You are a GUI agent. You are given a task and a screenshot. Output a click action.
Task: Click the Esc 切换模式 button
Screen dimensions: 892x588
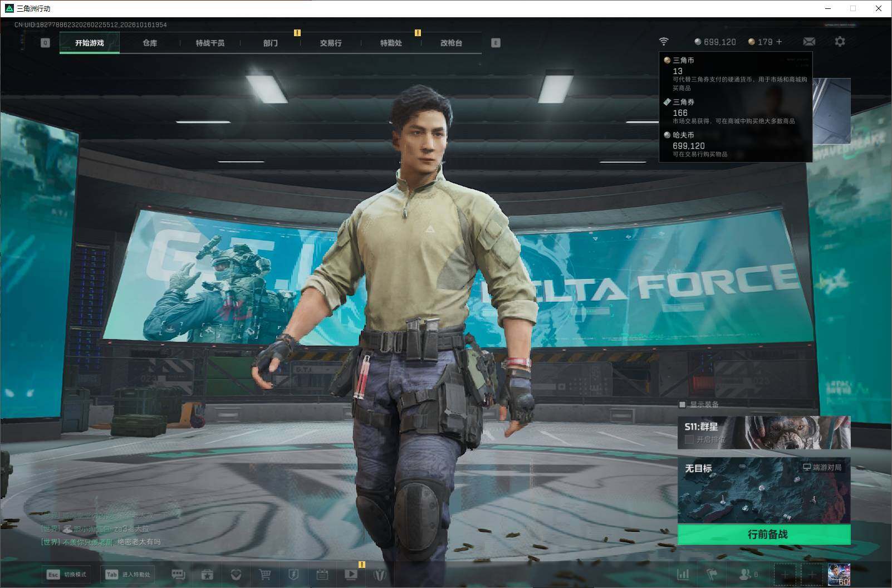click(67, 574)
